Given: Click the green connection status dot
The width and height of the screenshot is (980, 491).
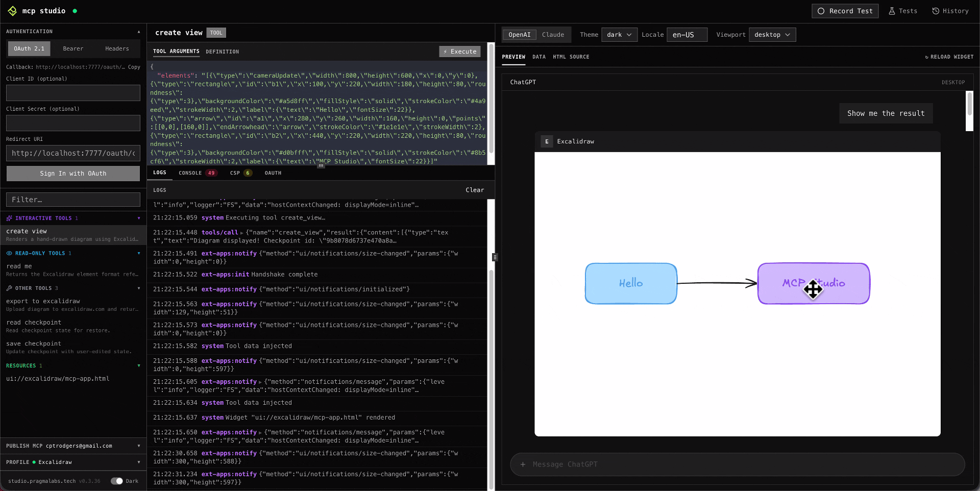Looking at the screenshot, I should [x=75, y=11].
